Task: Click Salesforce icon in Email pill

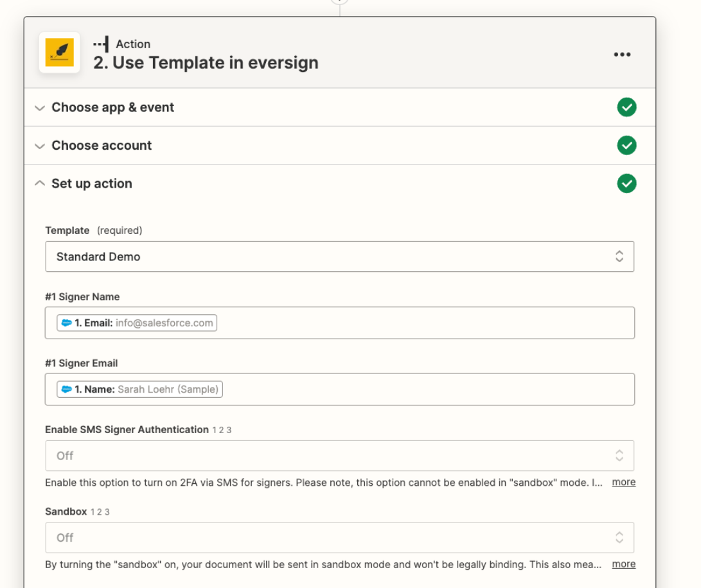Action: (67, 323)
